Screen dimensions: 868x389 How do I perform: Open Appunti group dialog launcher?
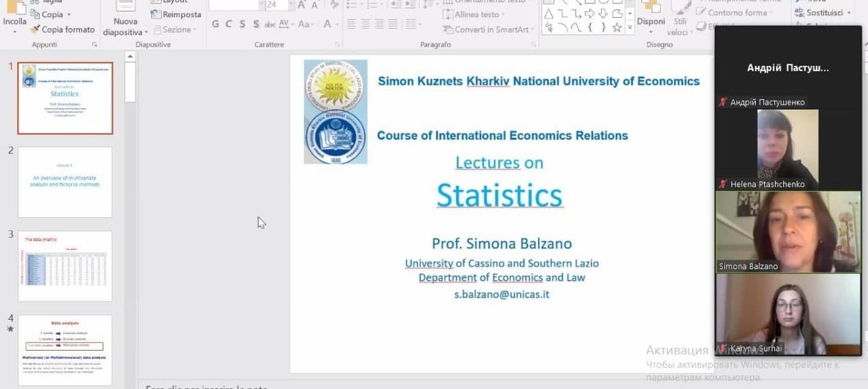click(x=94, y=45)
